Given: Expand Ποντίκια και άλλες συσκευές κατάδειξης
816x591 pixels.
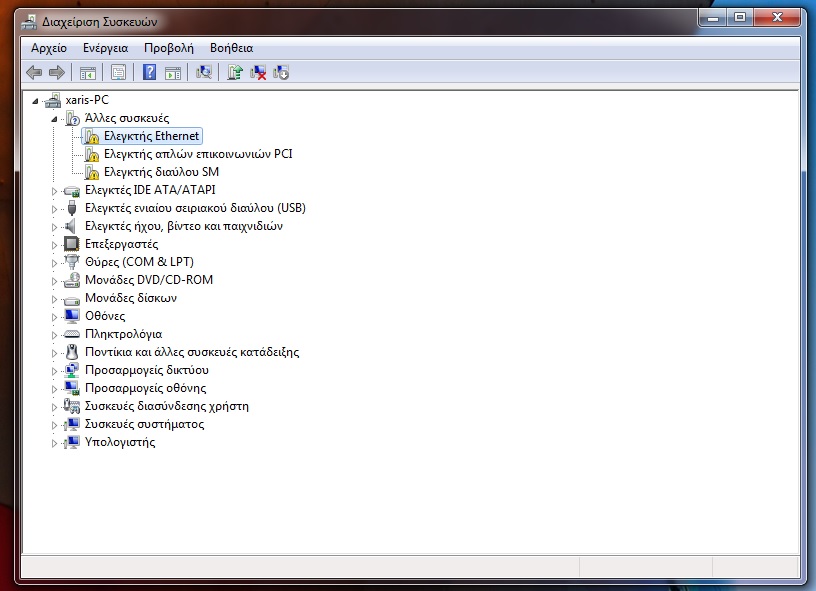Looking at the screenshot, I should [54, 353].
